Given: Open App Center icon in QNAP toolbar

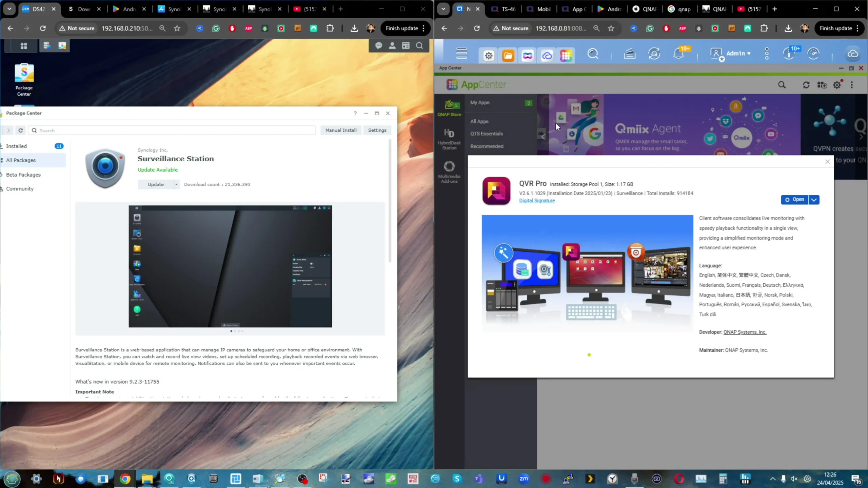Looking at the screenshot, I should tap(566, 55).
